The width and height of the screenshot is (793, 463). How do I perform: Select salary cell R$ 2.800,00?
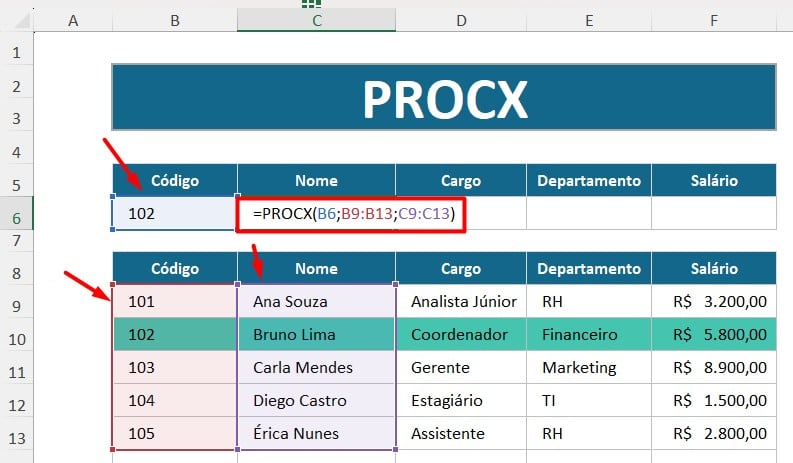click(714, 433)
